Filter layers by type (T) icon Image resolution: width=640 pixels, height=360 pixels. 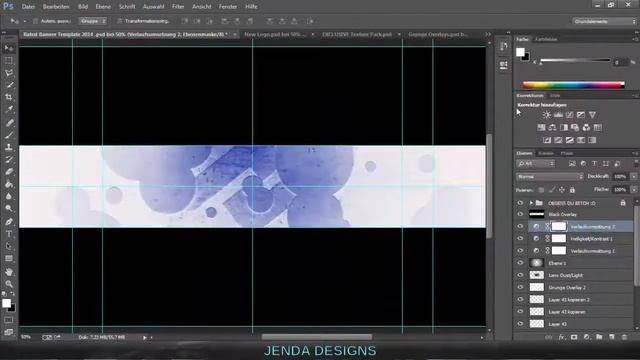click(594, 164)
